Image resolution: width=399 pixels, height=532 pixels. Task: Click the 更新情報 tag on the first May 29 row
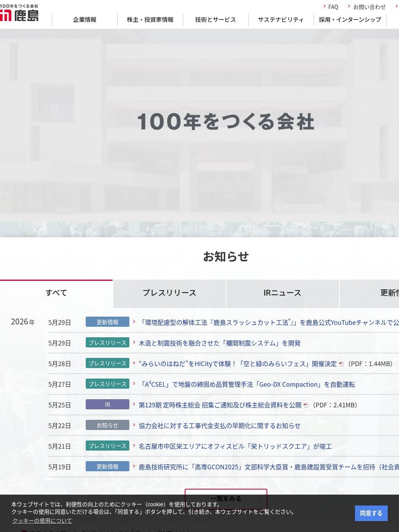(108, 322)
